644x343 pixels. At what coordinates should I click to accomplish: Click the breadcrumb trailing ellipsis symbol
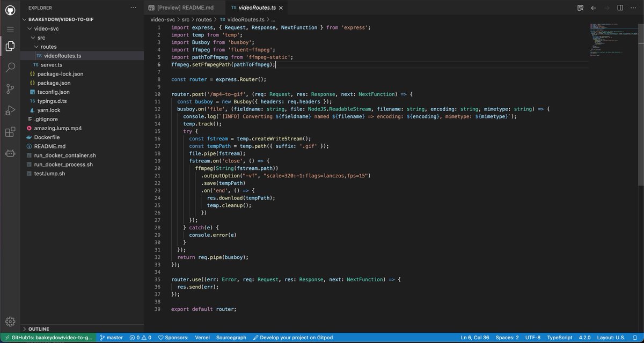[x=273, y=19]
